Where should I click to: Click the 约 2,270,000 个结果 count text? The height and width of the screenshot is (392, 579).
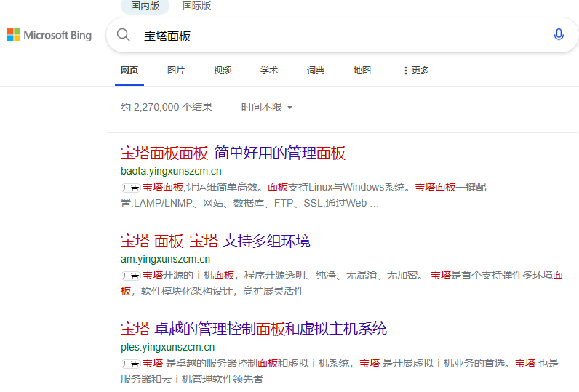[167, 107]
